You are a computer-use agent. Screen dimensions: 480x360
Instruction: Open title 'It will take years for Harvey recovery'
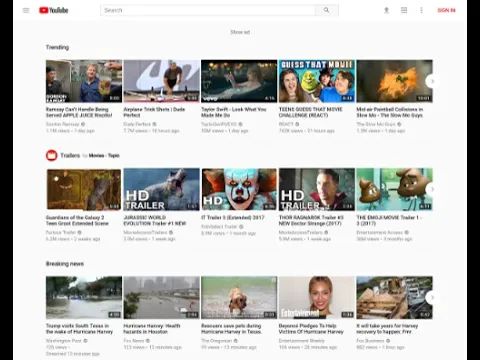click(x=387, y=329)
